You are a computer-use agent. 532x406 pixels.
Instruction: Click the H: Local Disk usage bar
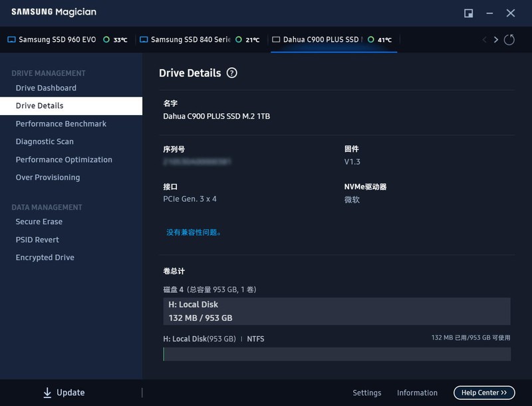(336, 354)
